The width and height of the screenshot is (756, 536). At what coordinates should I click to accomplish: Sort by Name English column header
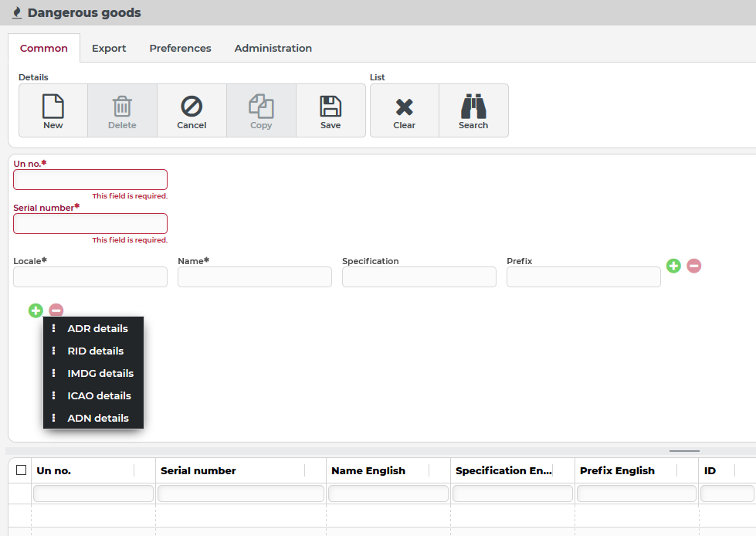tap(368, 470)
